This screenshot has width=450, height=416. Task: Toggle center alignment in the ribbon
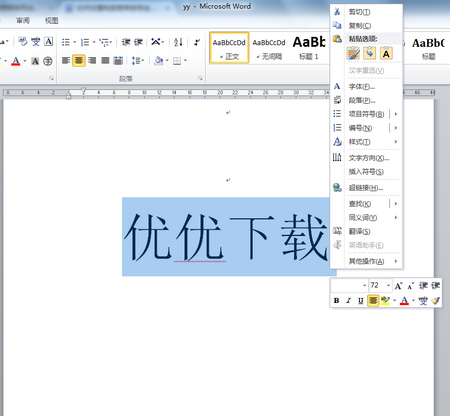pyautogui.click(x=79, y=61)
